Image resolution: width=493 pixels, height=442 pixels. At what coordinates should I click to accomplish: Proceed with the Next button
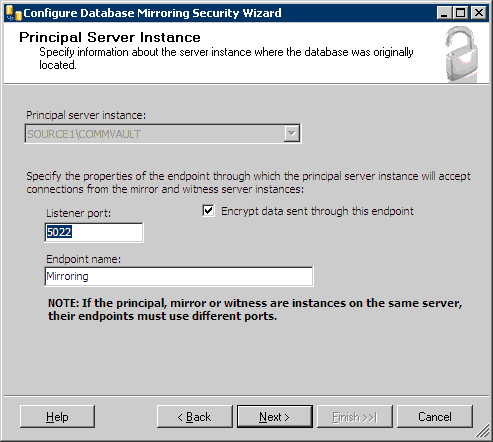[275, 416]
